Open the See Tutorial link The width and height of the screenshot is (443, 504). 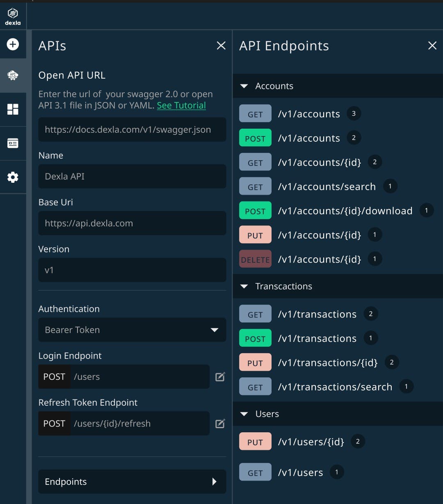click(181, 105)
